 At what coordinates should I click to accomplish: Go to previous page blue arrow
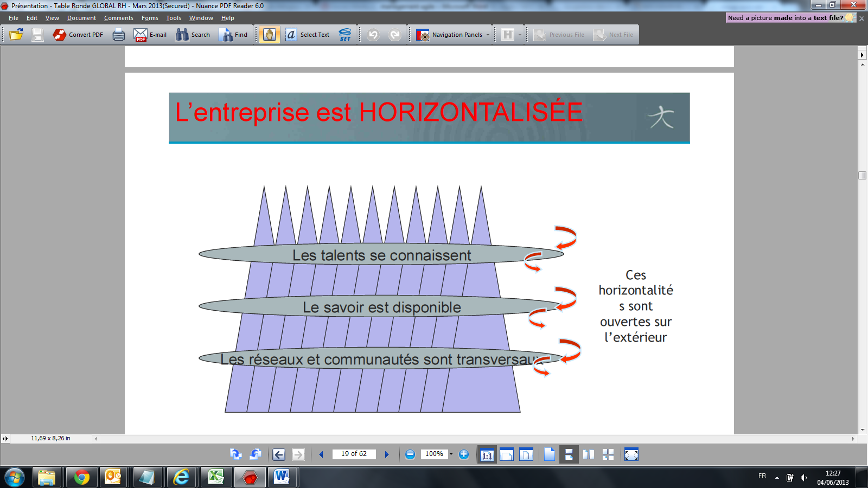[x=321, y=454]
